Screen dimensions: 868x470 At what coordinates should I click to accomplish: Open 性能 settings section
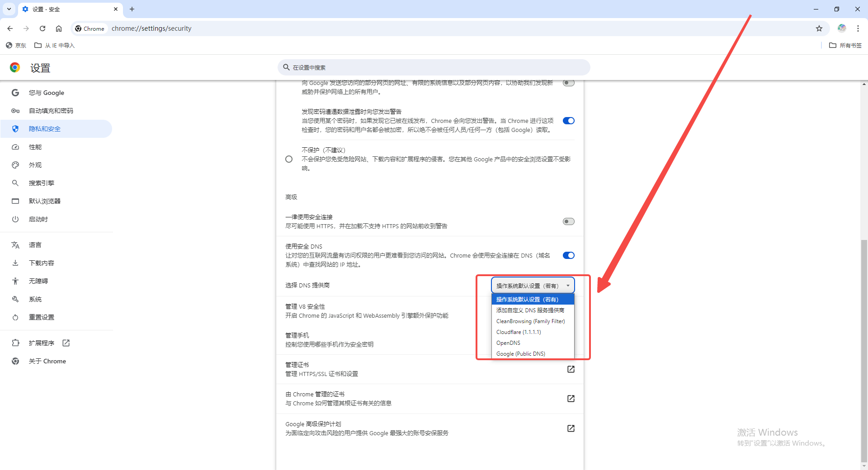(57, 147)
